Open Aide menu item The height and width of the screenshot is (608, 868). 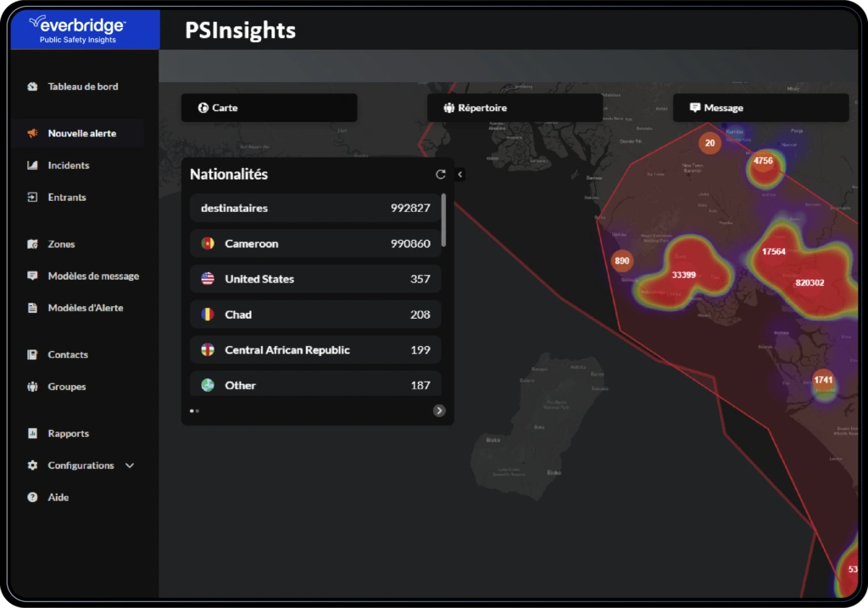click(58, 497)
